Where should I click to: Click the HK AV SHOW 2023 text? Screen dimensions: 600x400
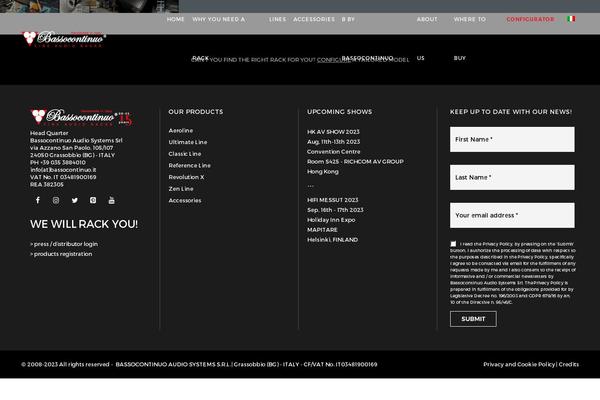click(x=333, y=132)
